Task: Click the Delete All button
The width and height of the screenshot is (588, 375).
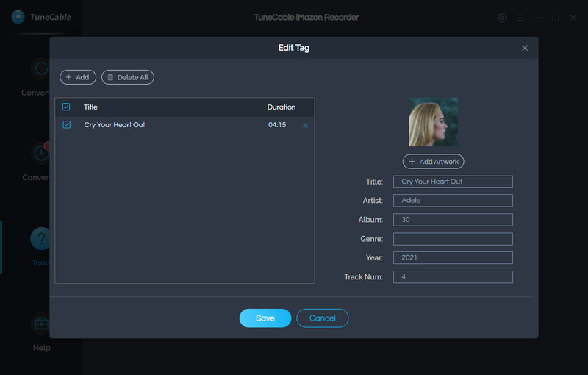Action: tap(128, 77)
